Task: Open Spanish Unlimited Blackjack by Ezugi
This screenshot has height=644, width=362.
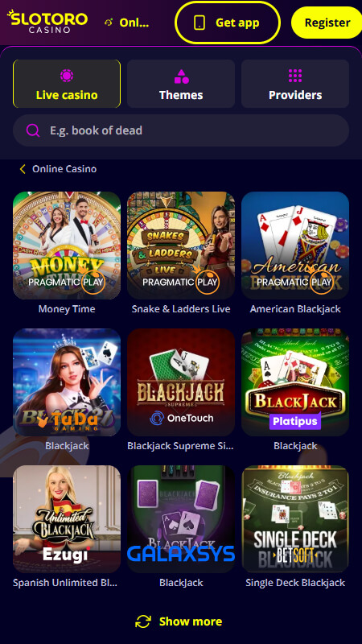Action: point(67,519)
